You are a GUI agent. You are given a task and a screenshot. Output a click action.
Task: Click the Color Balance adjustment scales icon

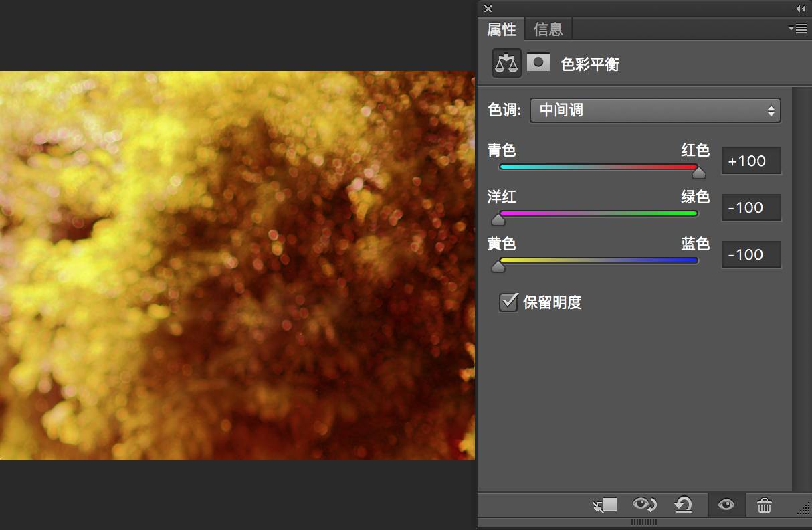point(507,64)
